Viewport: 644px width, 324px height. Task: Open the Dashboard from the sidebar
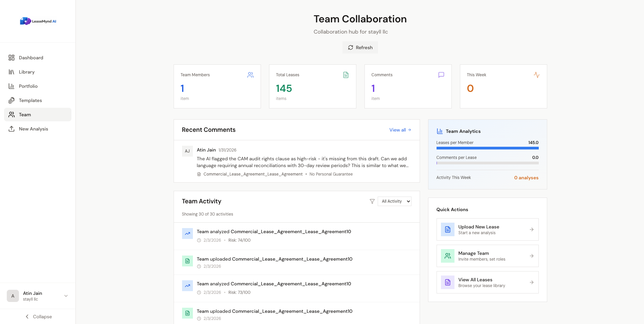click(x=31, y=58)
